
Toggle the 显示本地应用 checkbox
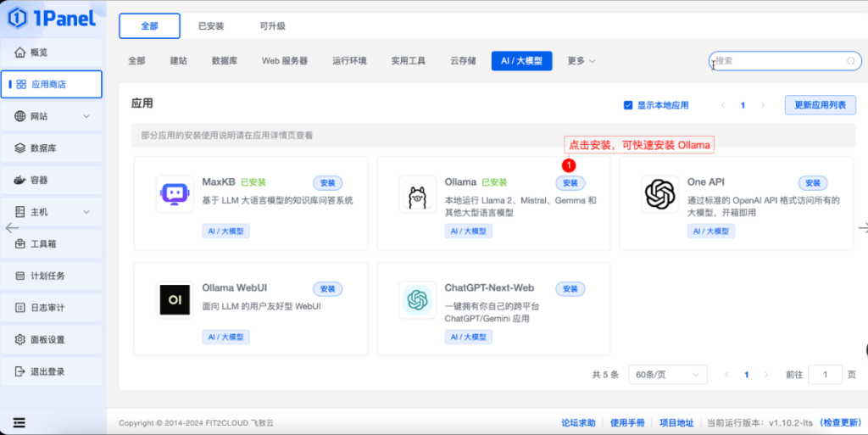[628, 105]
